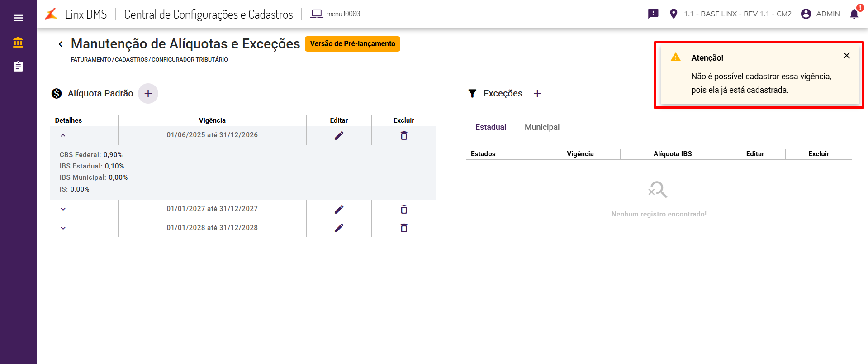Close the Atenção warning notification

847,56
